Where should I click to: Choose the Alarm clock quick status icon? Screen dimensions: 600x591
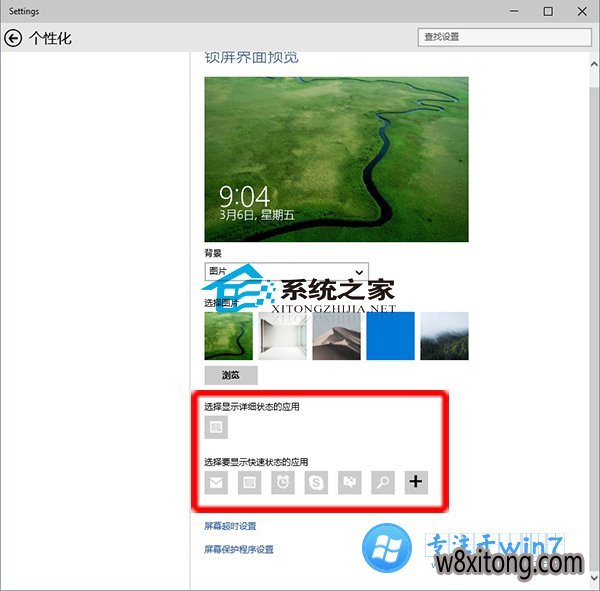click(x=283, y=482)
